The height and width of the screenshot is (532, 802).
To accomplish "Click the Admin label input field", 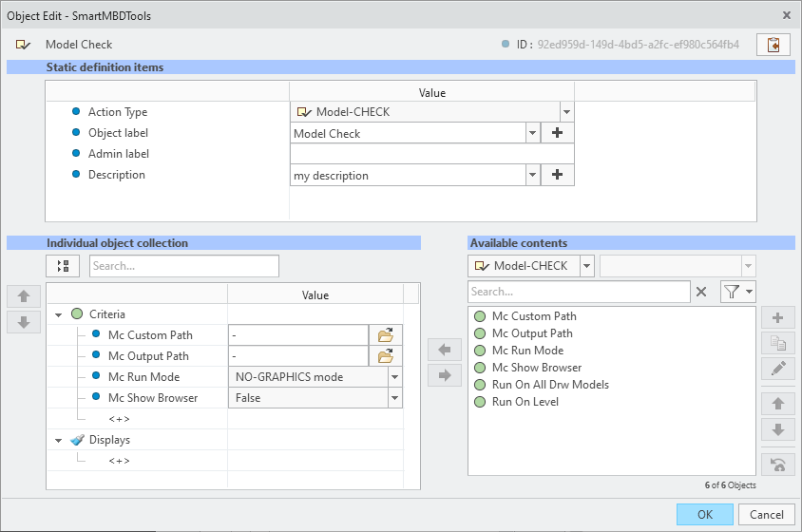I will tap(432, 154).
